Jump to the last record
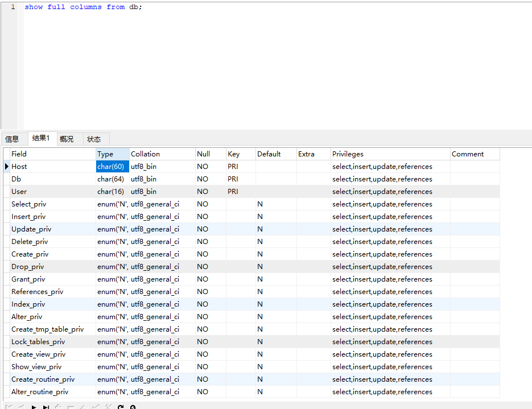This screenshot has height=409, width=532. pyautogui.click(x=46, y=407)
